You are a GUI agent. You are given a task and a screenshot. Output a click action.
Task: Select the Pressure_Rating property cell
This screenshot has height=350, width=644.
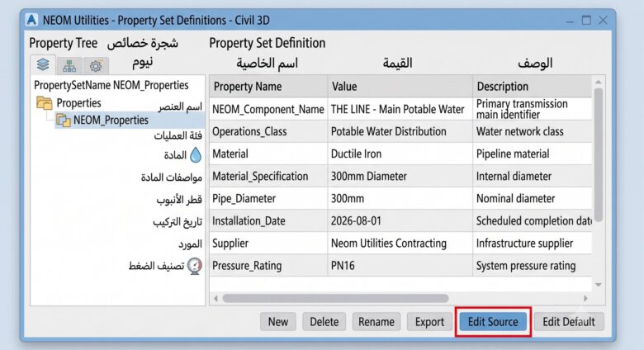coord(268,265)
